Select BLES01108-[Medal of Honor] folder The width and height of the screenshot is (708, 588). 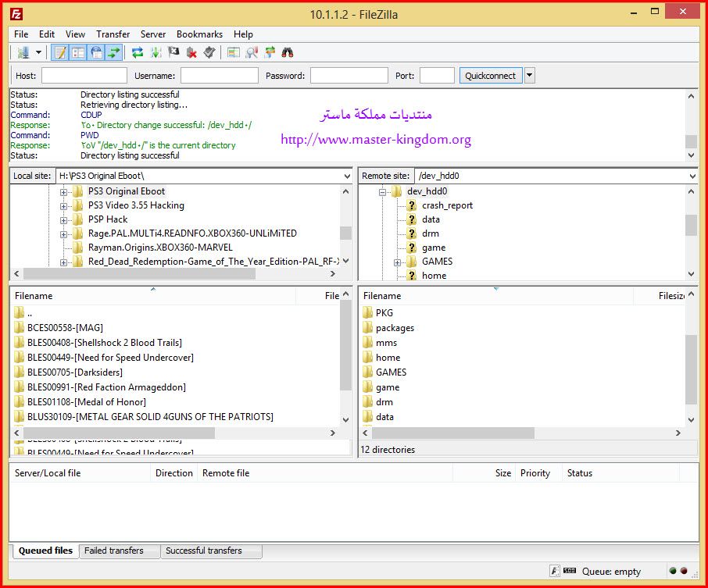point(87,401)
